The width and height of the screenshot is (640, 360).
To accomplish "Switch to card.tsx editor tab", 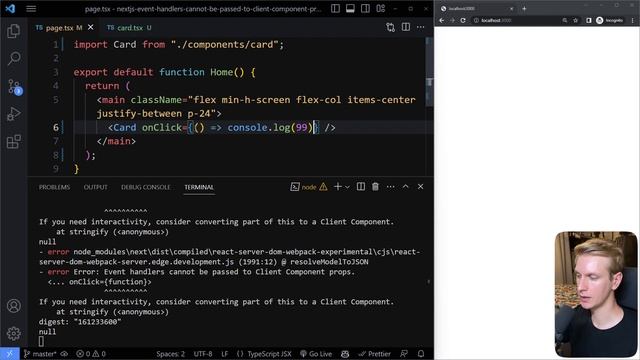I will (129, 28).
